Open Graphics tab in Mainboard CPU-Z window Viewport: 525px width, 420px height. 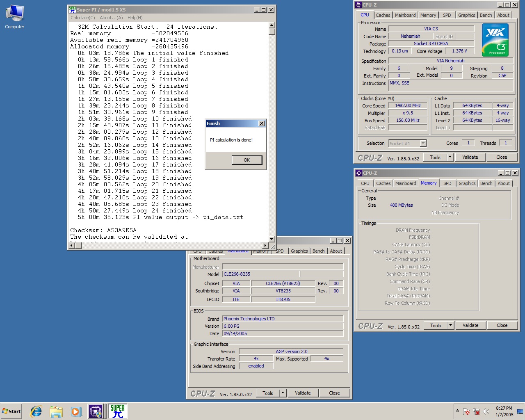click(299, 251)
